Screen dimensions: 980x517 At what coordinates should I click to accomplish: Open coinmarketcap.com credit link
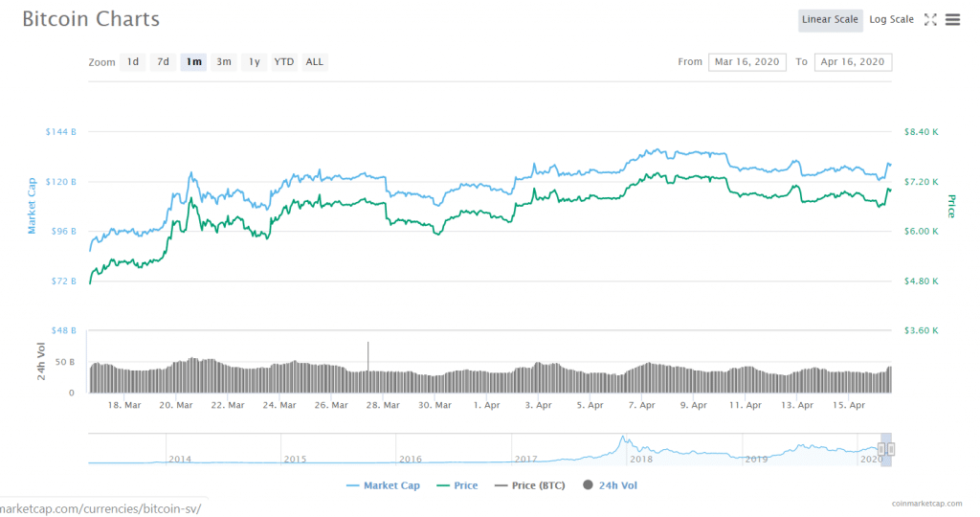[927, 502]
